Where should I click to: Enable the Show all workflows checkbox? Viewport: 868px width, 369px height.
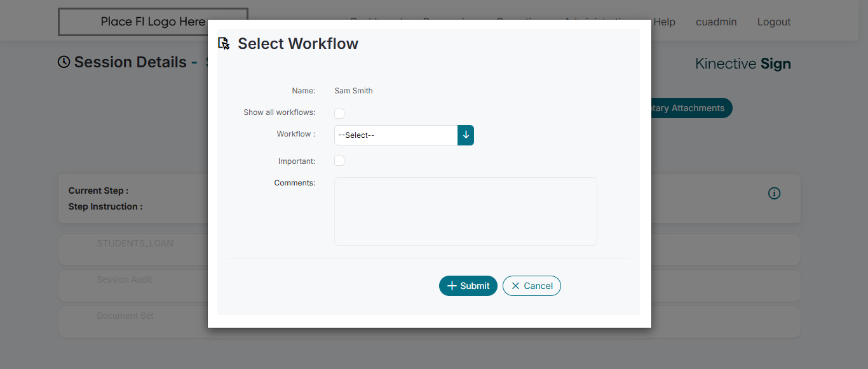[x=339, y=114]
